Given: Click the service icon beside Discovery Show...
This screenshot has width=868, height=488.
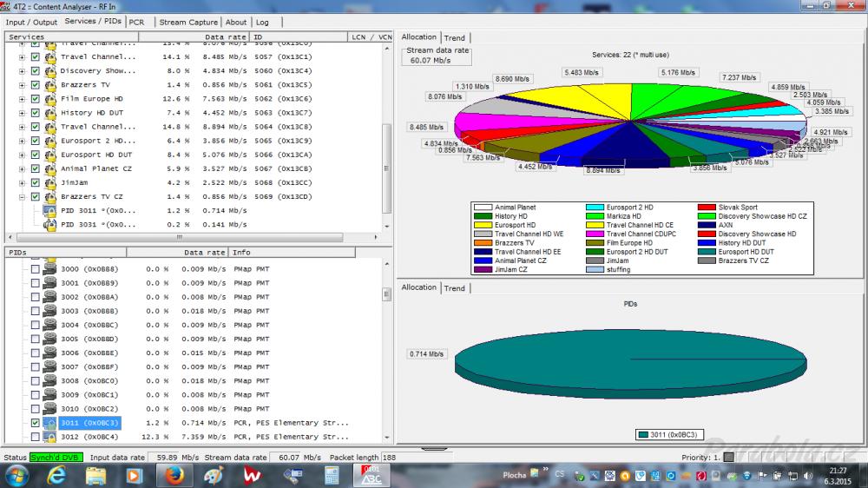Looking at the screenshot, I should pos(50,71).
